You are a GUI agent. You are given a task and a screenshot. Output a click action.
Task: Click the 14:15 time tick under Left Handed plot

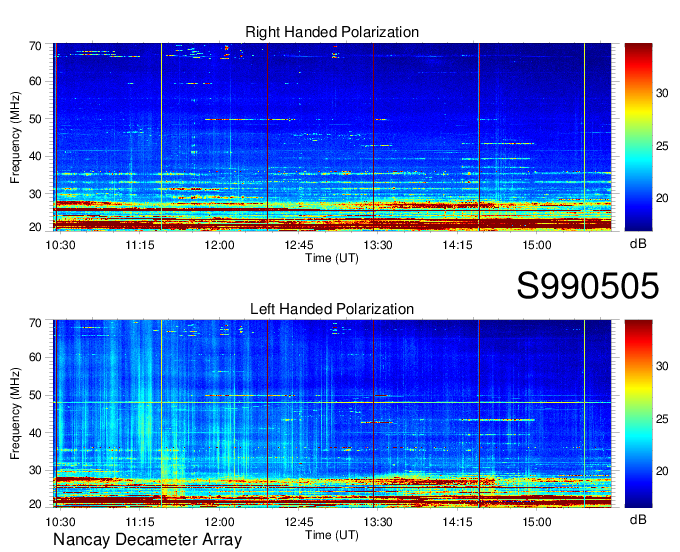tap(457, 522)
